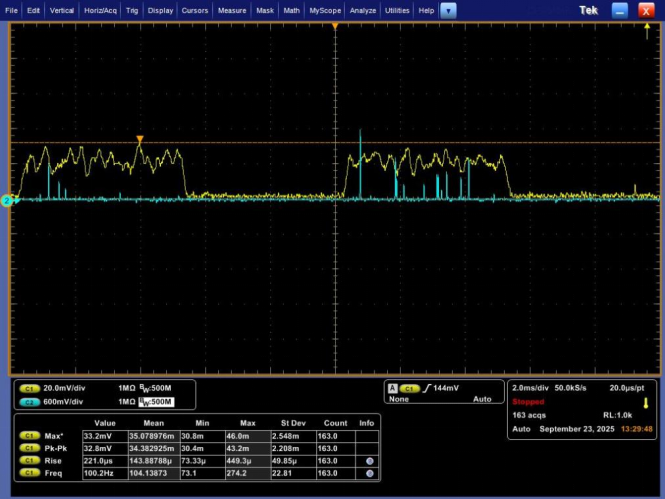This screenshot has height=499, width=665.
Task: Click the Max value 33.2mV cell
Action: [x=105, y=436]
